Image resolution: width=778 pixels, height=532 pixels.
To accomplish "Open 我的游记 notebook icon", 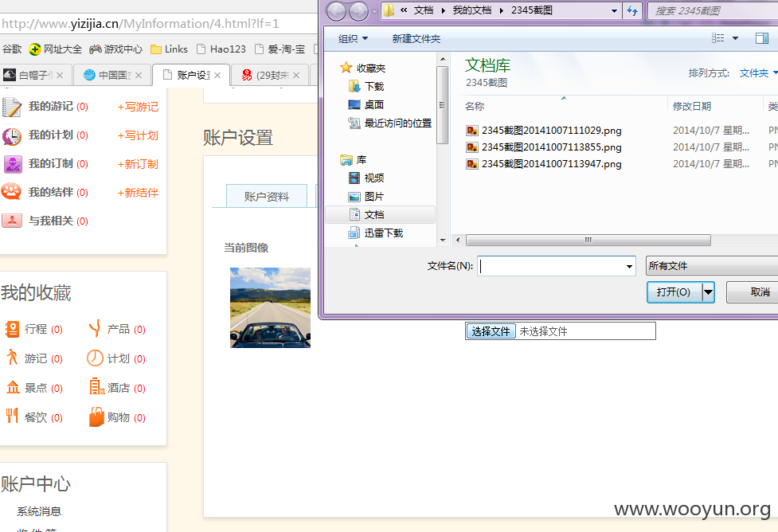I will (12, 107).
